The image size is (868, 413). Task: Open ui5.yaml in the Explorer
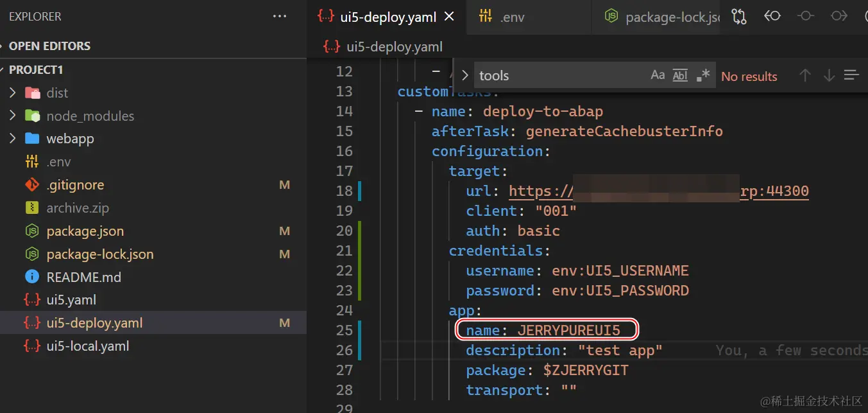(x=153, y=300)
